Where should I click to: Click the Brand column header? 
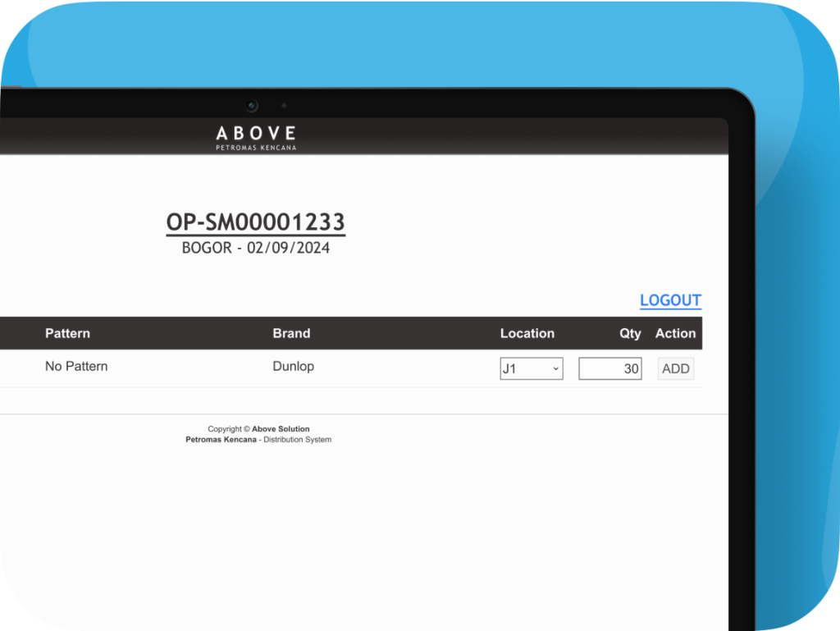point(291,333)
